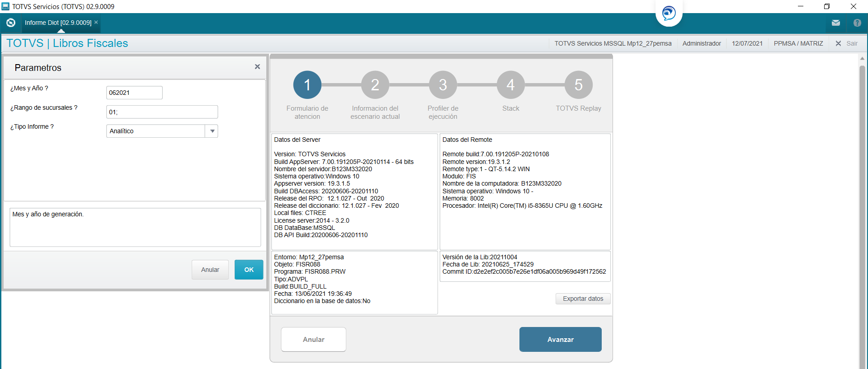Click the Sair exit icon

point(838,43)
